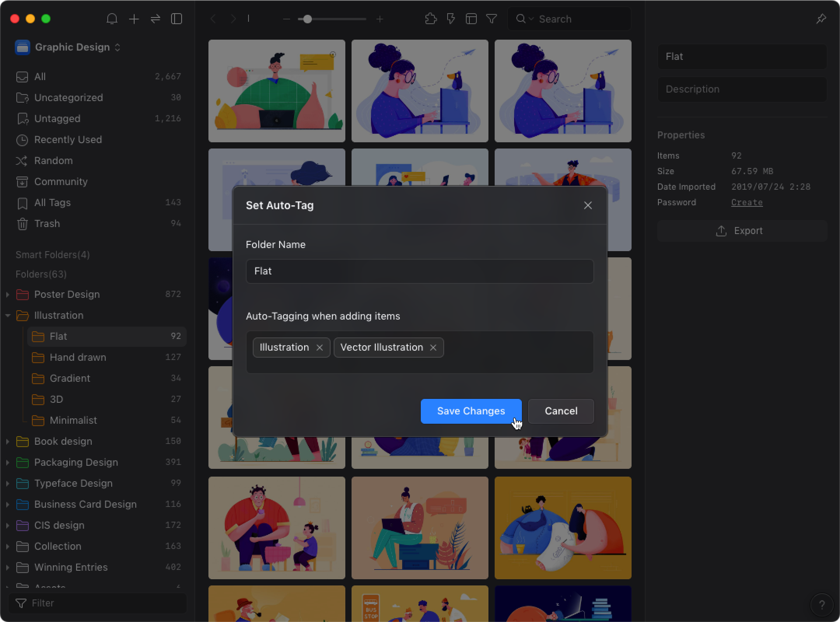Click the layout/grid view icon

pos(471,19)
